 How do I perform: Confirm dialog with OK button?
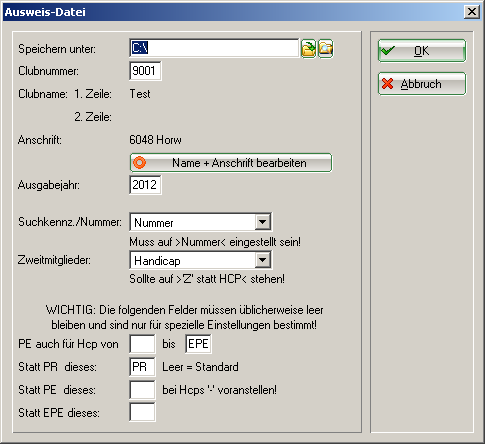[x=422, y=51]
